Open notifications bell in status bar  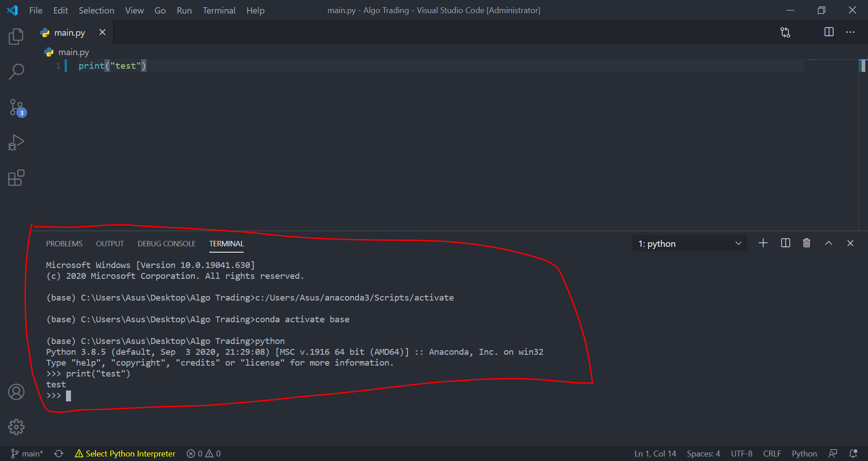pos(854,453)
